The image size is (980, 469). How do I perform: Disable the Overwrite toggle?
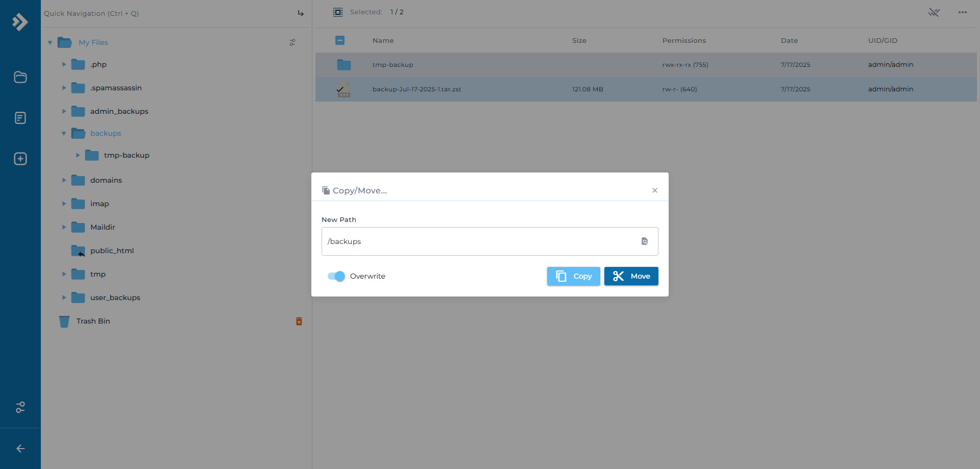pos(335,276)
